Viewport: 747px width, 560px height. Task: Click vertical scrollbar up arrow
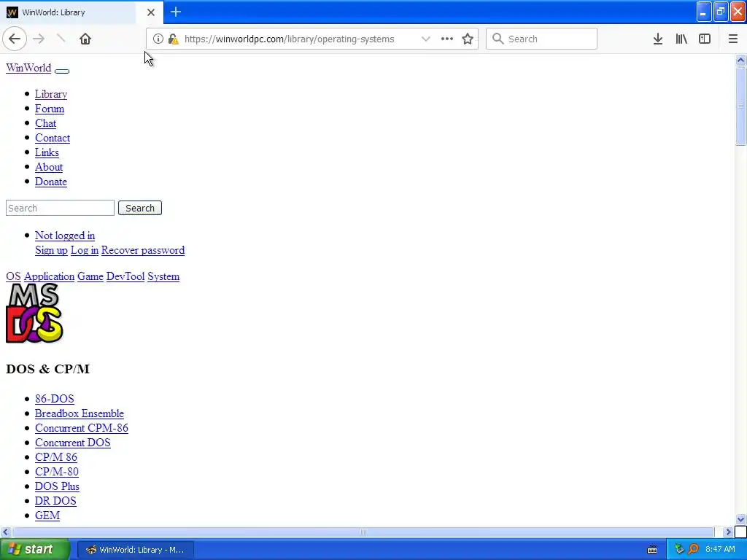pyautogui.click(x=740, y=60)
